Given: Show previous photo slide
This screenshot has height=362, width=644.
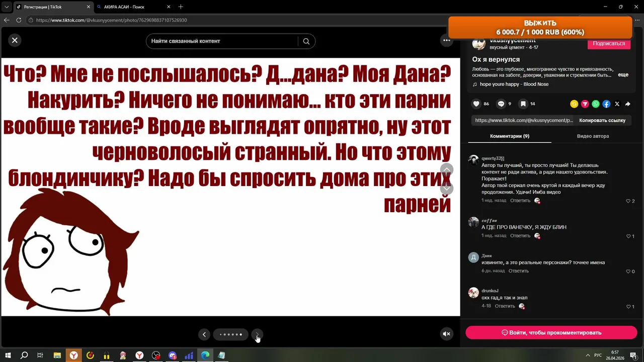Looking at the screenshot, I should click(x=204, y=334).
